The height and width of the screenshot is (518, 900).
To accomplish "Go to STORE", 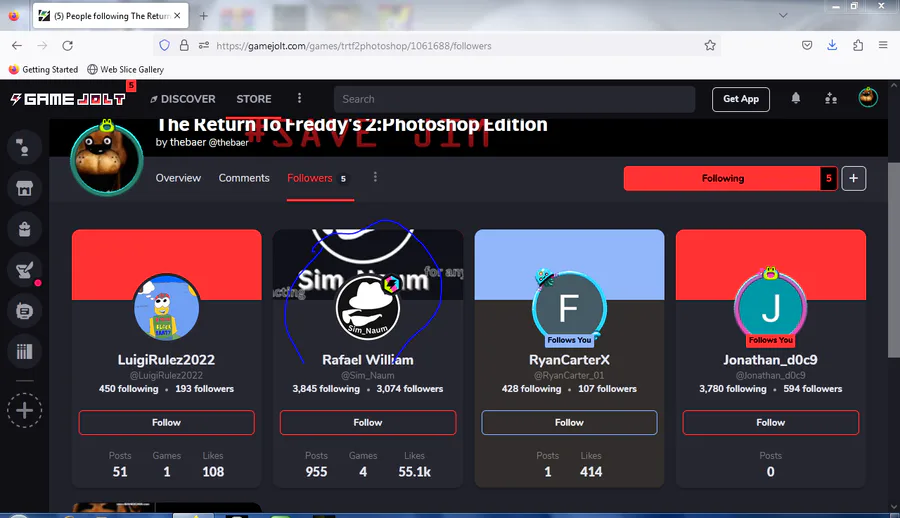I will click(x=254, y=99).
